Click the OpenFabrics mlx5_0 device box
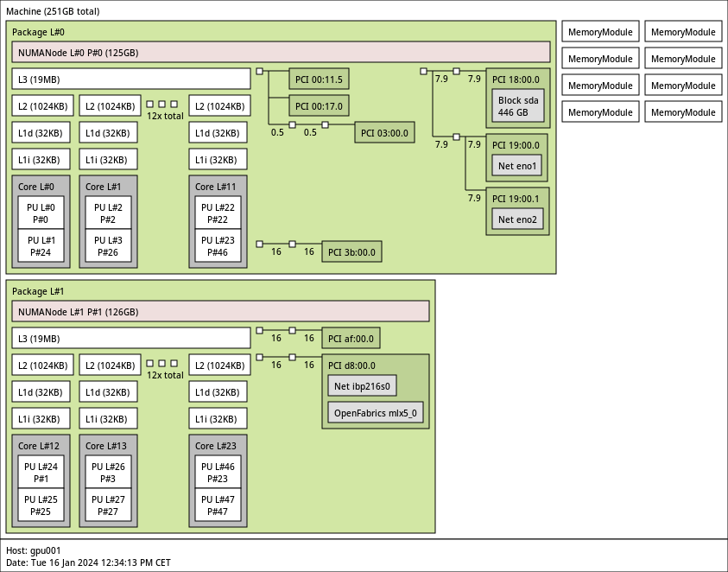728x572 pixels. tap(375, 413)
